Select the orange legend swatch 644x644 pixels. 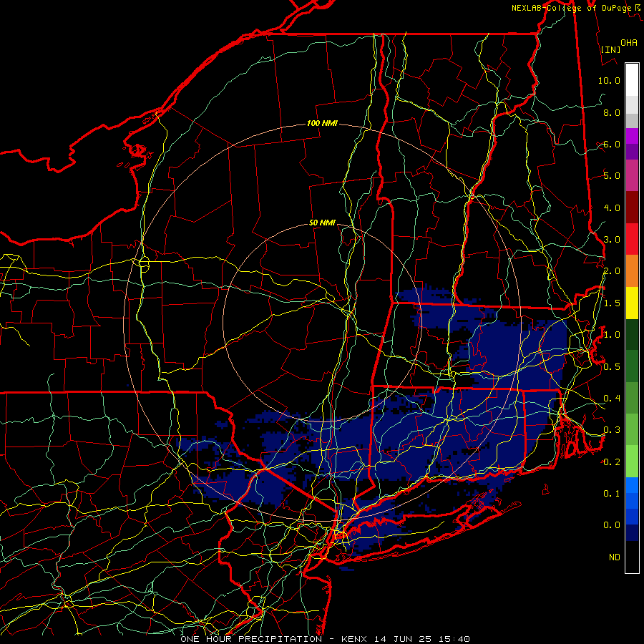point(632,271)
